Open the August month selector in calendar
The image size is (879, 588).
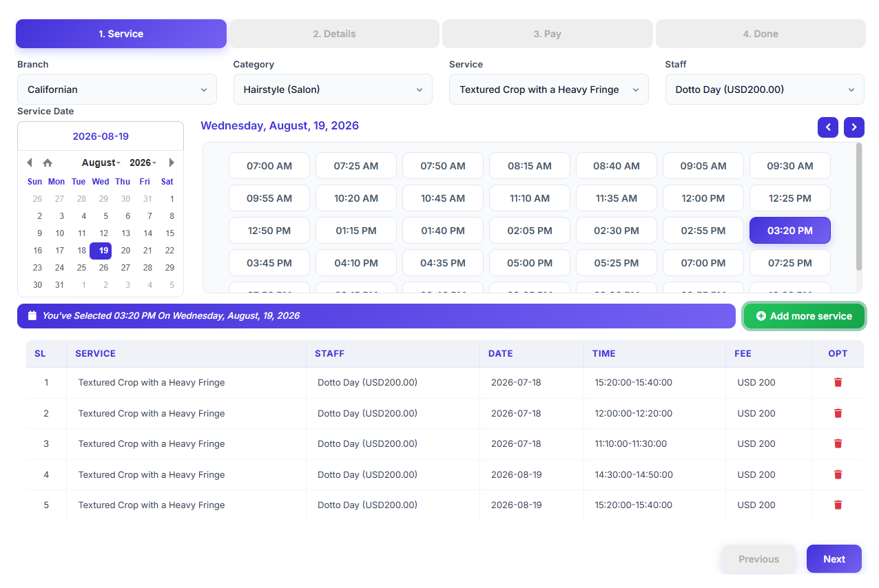click(x=101, y=162)
